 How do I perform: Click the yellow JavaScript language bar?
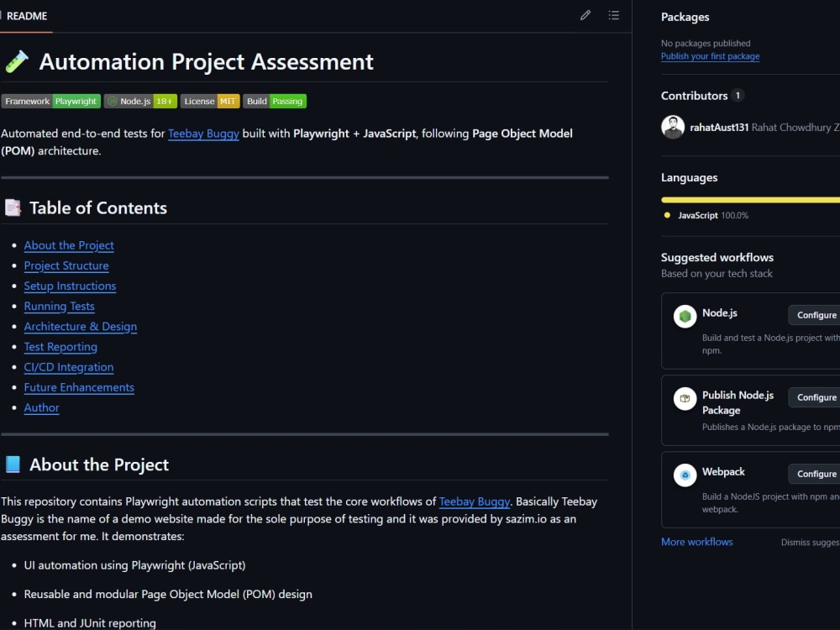(x=750, y=200)
